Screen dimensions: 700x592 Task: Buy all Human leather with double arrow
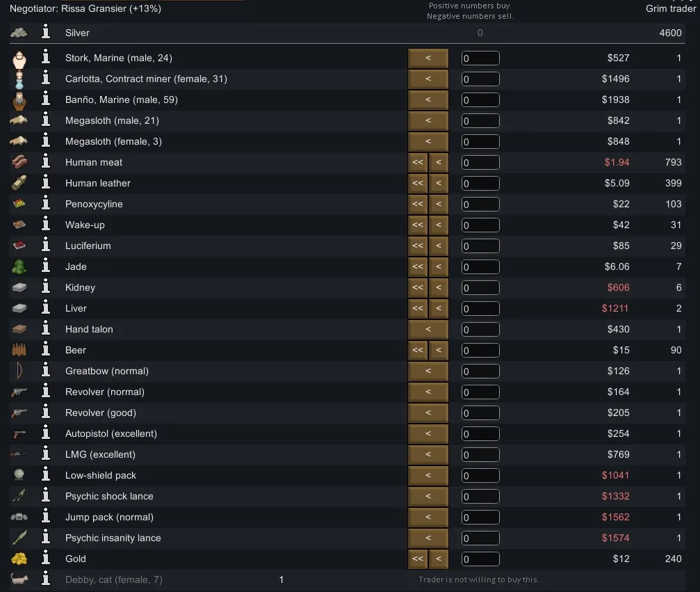point(418,183)
